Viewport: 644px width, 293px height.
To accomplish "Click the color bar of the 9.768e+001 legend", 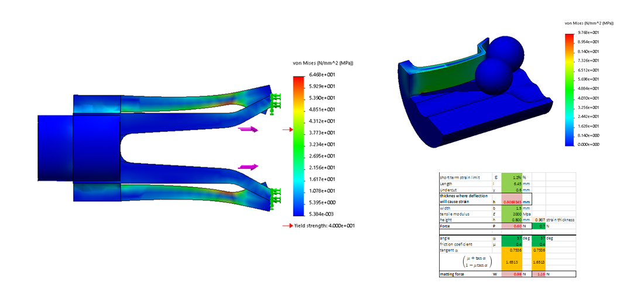I will [x=569, y=90].
